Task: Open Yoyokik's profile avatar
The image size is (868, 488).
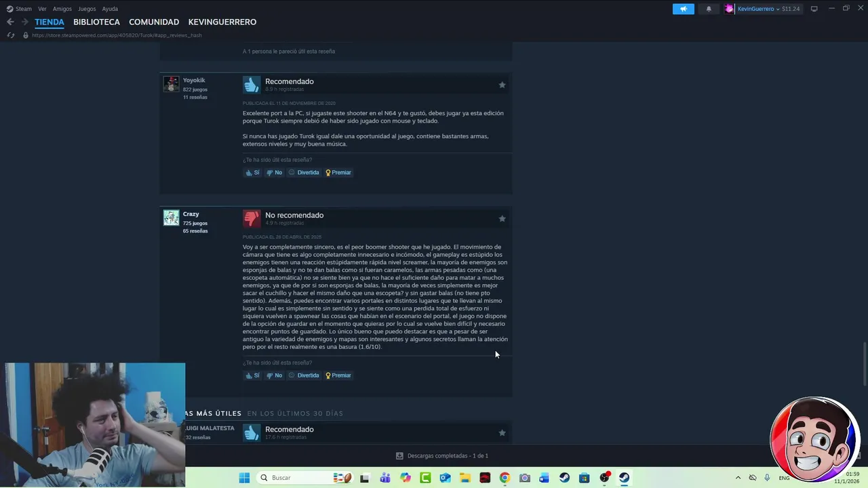Action: [171, 84]
